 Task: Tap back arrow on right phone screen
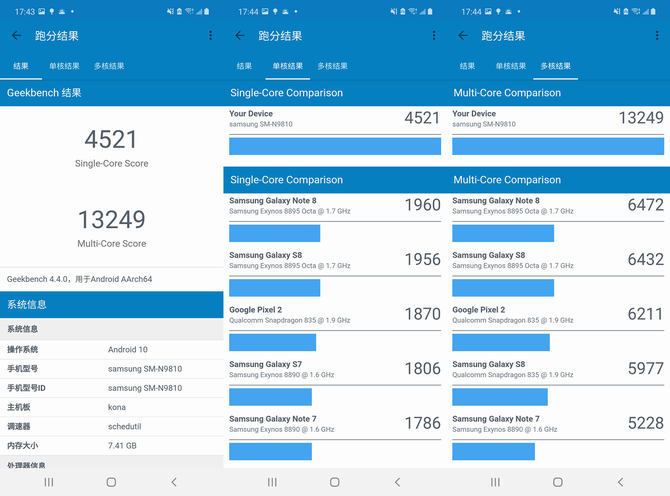click(463, 35)
